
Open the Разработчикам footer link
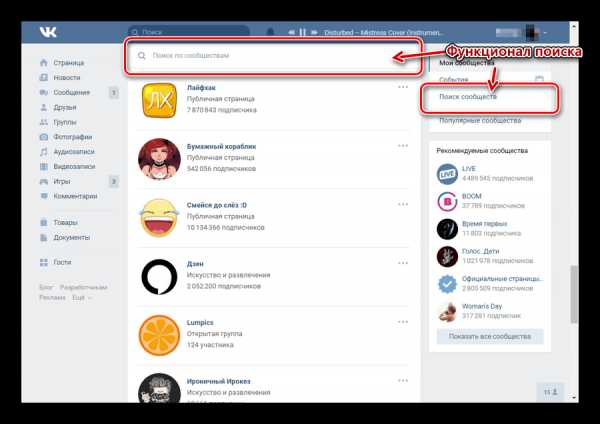83,287
